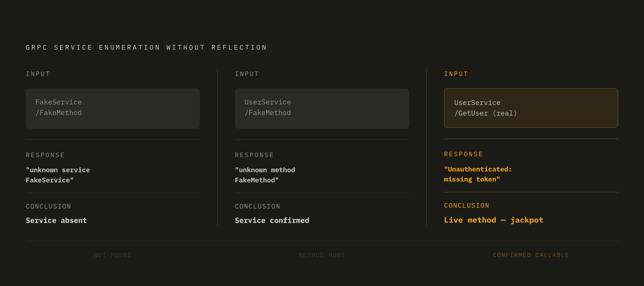
Task: Click the title 'GRPC SERVICE ENUMERATION WITHOUT REFLECTION'
Action: pos(146,48)
